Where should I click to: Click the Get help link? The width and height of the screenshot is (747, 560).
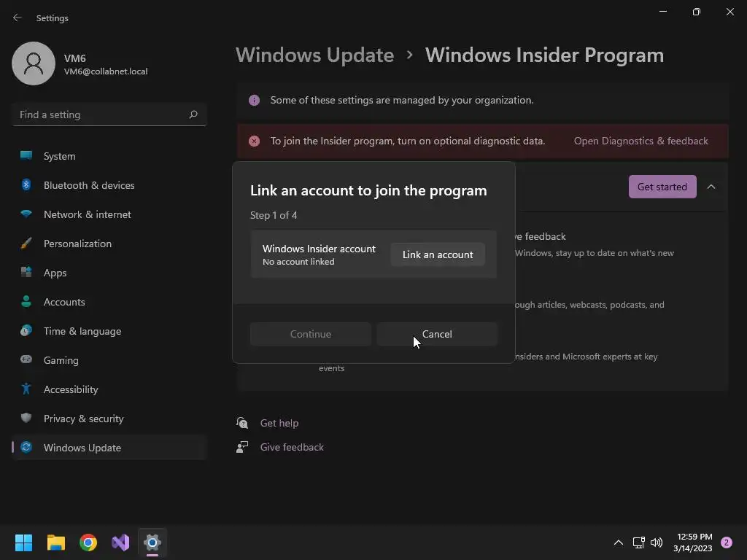[279, 423]
